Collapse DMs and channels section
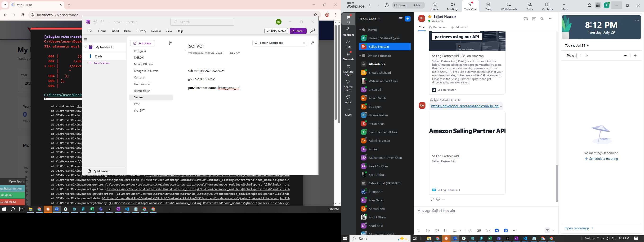 pyautogui.click(x=360, y=56)
